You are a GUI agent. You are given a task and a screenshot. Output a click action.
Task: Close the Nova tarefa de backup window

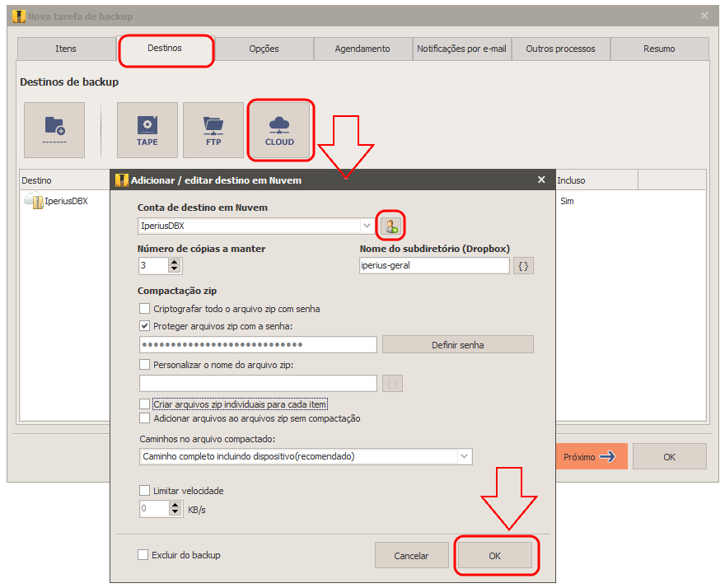pyautogui.click(x=704, y=16)
